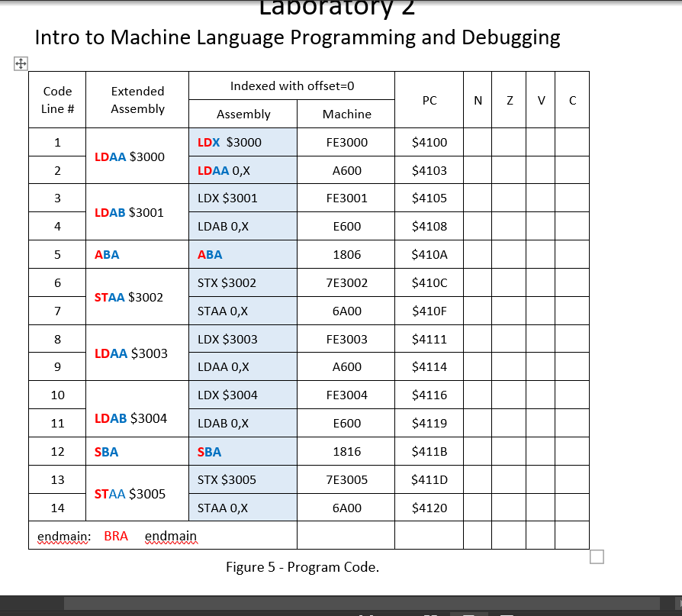Image resolution: width=682 pixels, height=616 pixels.
Task: Click PC value '$411B'
Action: point(429,451)
